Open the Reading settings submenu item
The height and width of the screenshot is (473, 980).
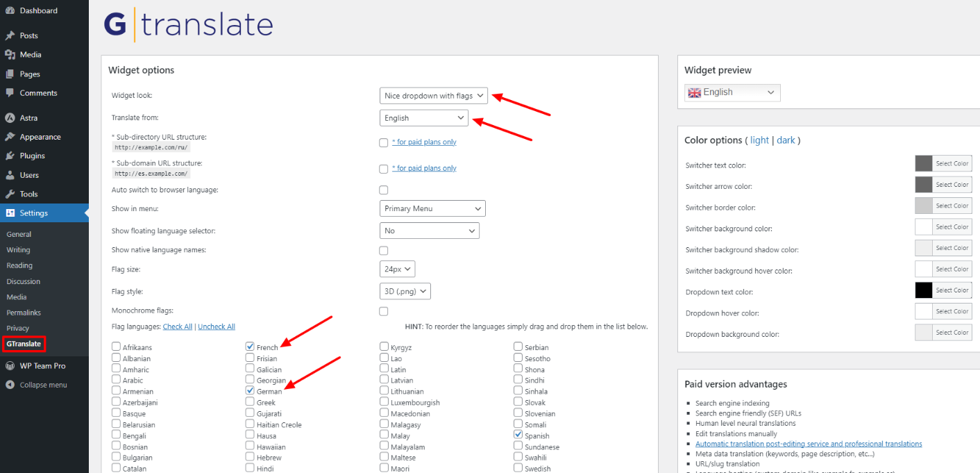[x=19, y=265]
